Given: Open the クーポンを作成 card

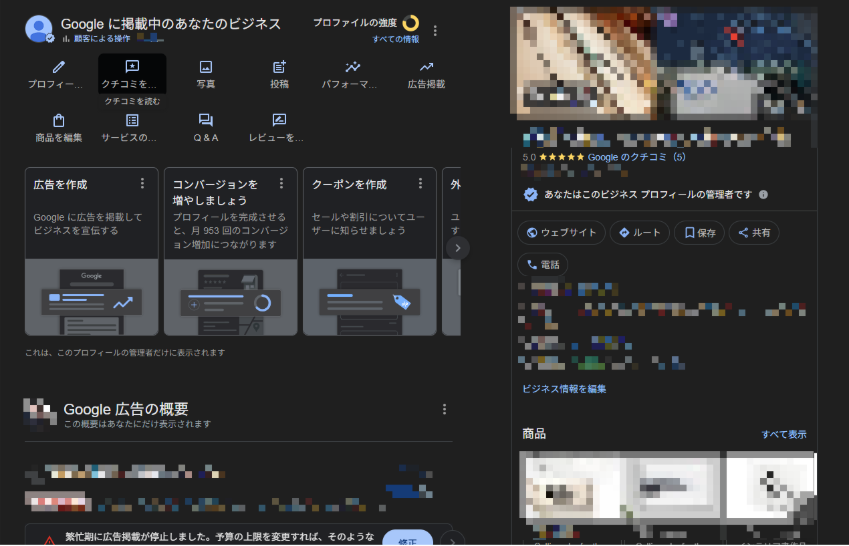Looking at the screenshot, I should (x=370, y=251).
